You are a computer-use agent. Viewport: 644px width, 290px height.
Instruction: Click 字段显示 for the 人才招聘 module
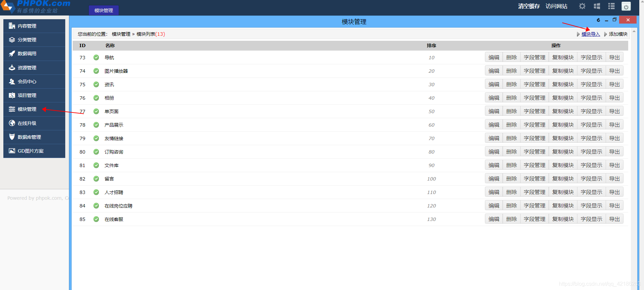[x=591, y=192]
